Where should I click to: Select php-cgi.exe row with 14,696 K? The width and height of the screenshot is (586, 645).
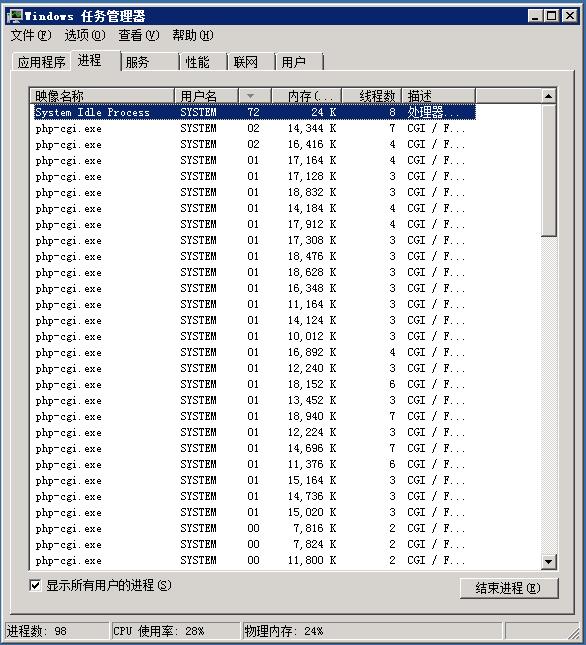[255, 448]
